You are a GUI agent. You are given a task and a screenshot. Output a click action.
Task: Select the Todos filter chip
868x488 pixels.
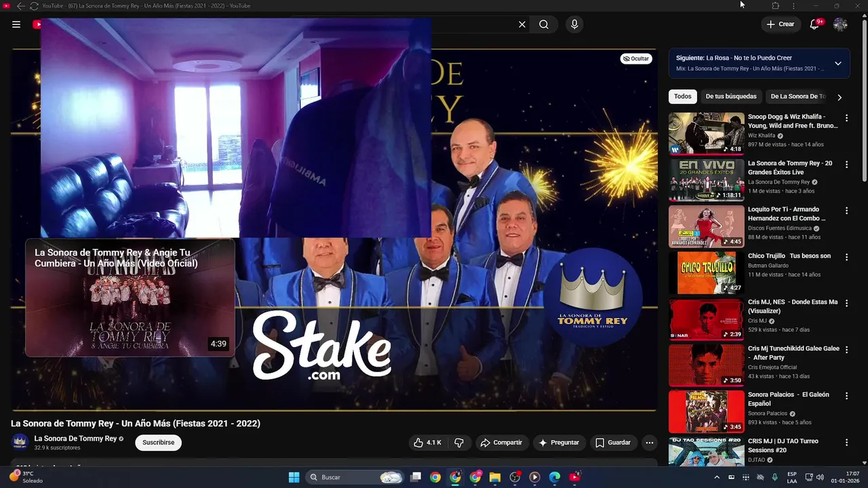click(x=683, y=96)
